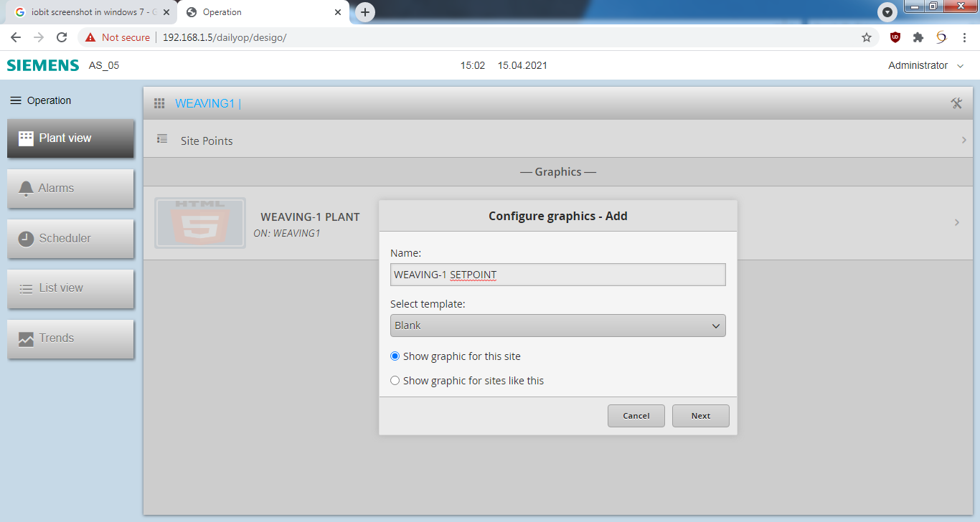Click the AS_05 station label
Screen dimensions: 980x522
[x=104, y=65]
